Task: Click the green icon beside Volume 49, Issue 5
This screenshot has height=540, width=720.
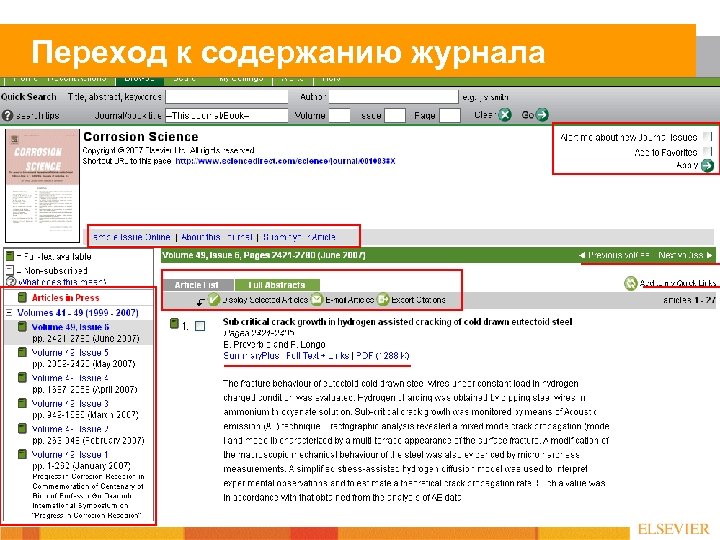Action: [22, 352]
